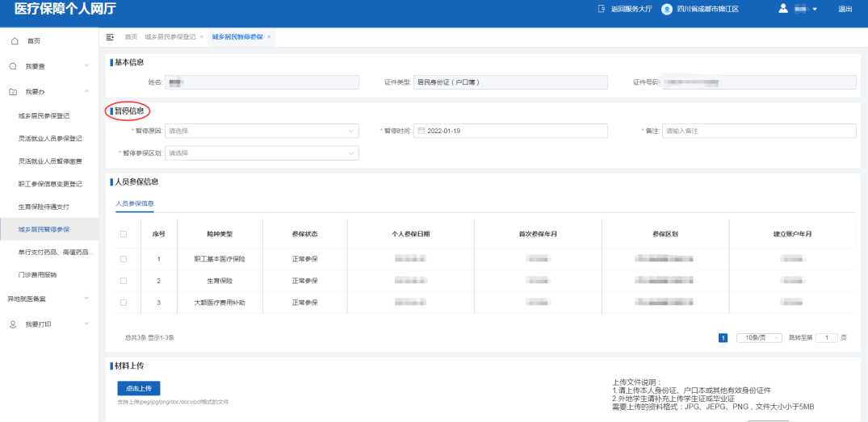
Task: Check the 生育保险 row checkbox
Action: pos(124,281)
